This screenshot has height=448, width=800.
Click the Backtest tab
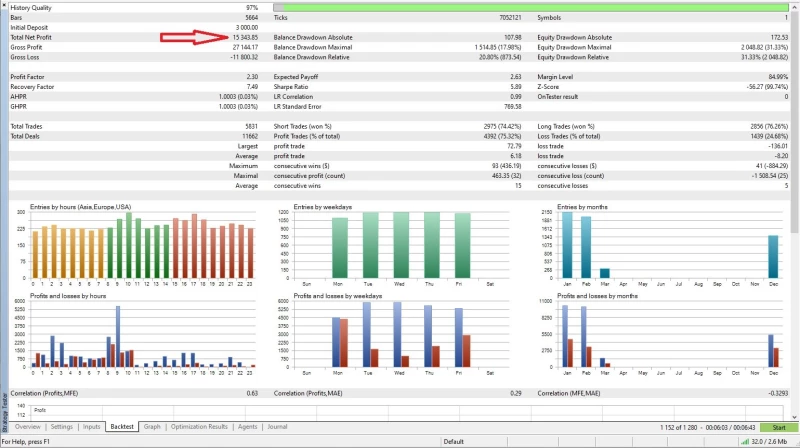122,427
